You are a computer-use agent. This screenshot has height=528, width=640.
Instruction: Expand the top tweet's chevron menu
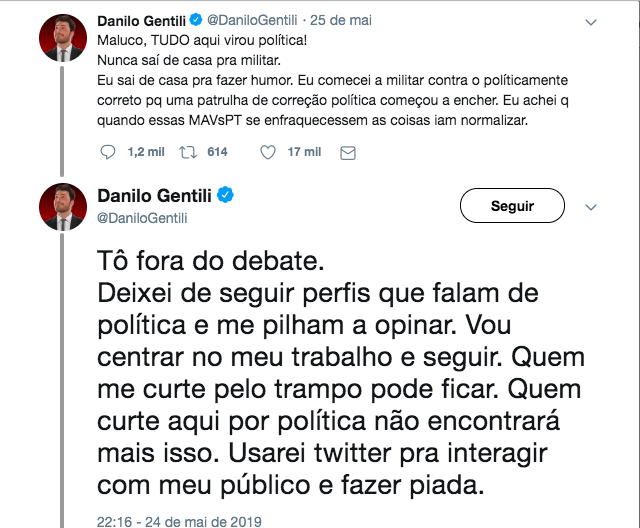[590, 22]
